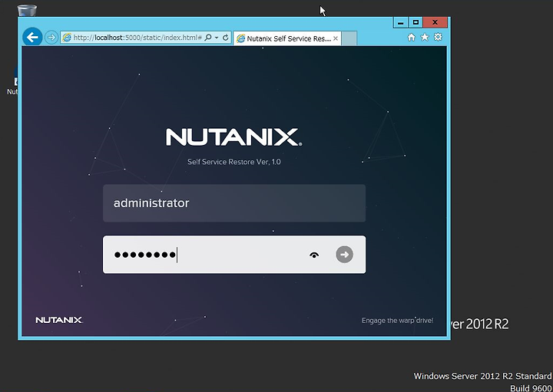Image resolution: width=553 pixels, height=392 pixels.
Task: Toggle password visibility eye icon
Action: tap(314, 255)
